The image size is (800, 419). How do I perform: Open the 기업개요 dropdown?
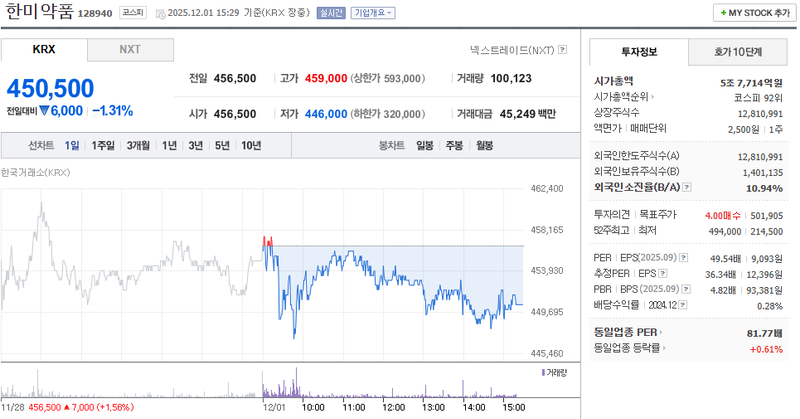pos(373,13)
